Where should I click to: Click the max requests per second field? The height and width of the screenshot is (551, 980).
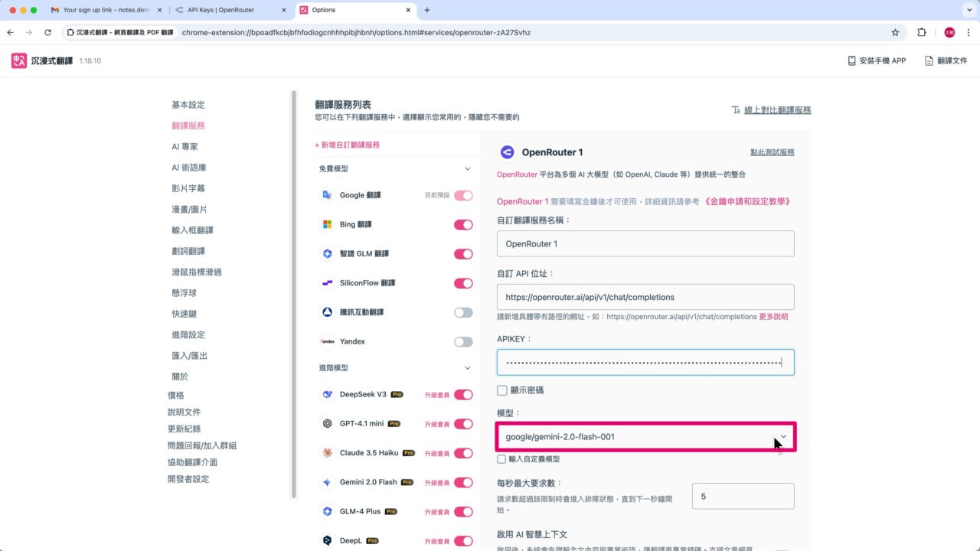pos(743,497)
